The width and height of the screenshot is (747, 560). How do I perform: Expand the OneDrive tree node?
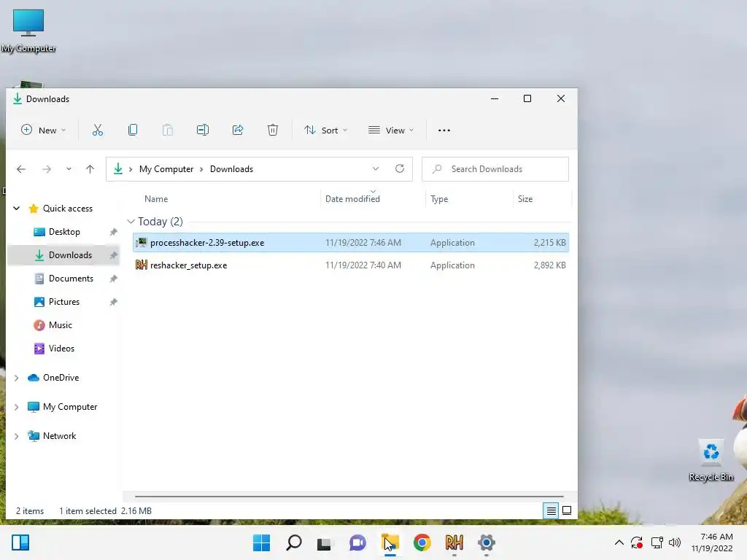(17, 378)
